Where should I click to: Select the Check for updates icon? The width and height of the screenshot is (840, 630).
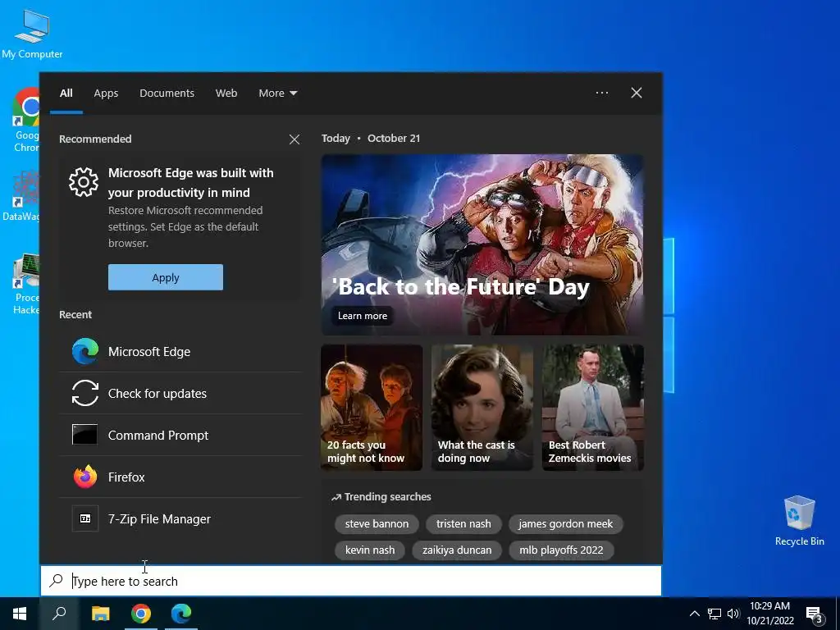coord(84,393)
